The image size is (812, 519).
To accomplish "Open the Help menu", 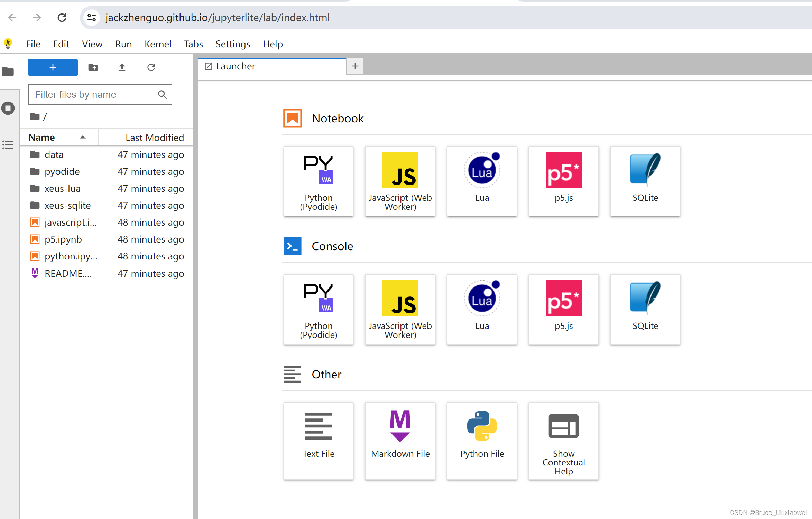I will click(273, 44).
